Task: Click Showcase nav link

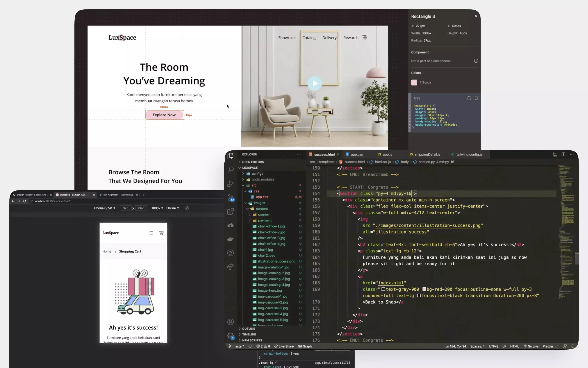Action: point(287,38)
